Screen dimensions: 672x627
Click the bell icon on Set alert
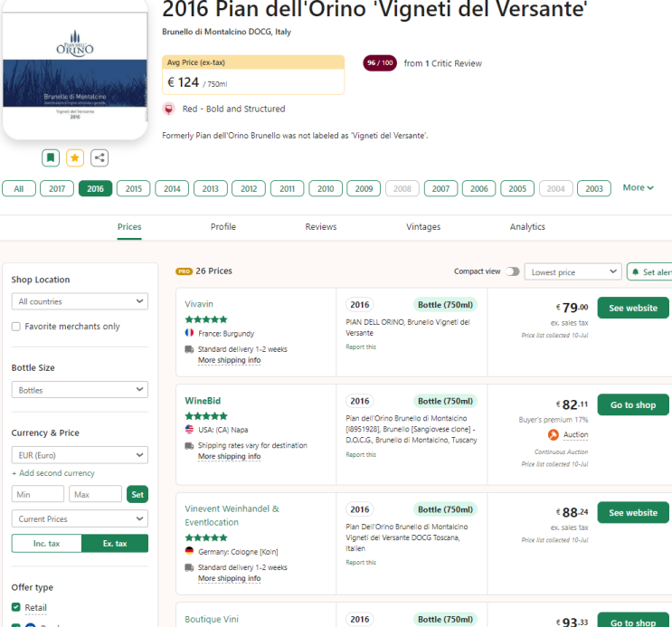coord(636,271)
